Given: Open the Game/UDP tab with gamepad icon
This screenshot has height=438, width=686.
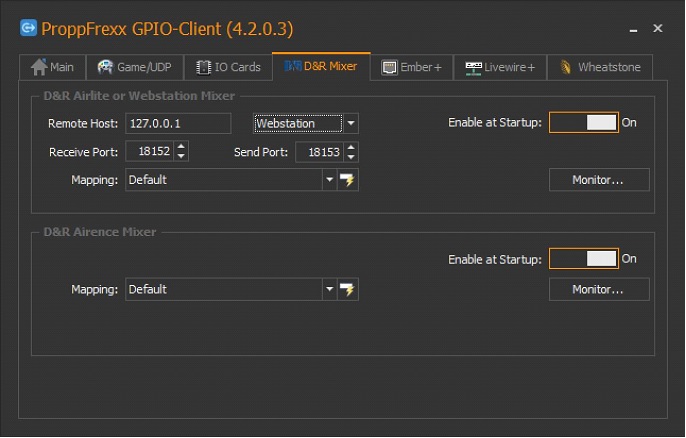Looking at the screenshot, I should pos(105,67).
